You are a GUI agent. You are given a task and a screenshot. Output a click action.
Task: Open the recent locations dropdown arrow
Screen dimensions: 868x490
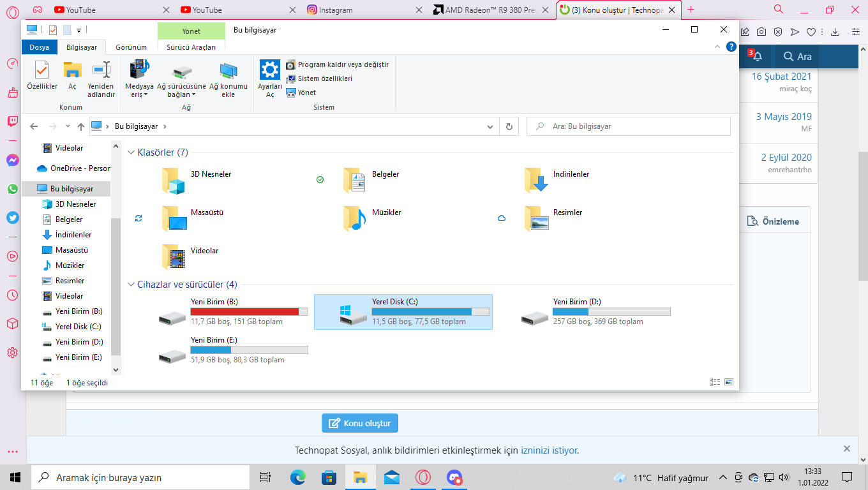tap(68, 126)
